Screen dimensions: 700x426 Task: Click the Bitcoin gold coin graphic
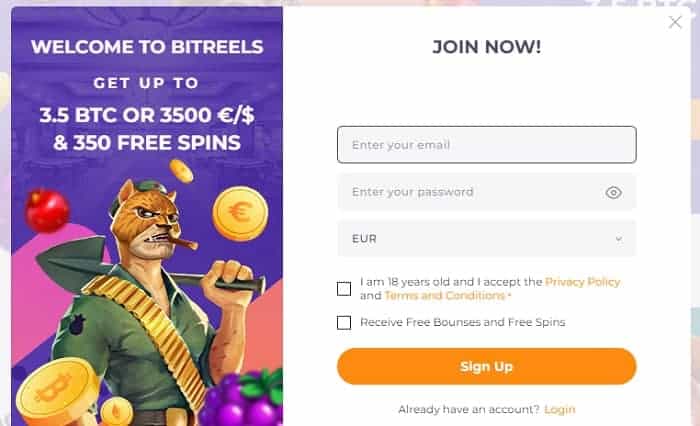(x=57, y=392)
